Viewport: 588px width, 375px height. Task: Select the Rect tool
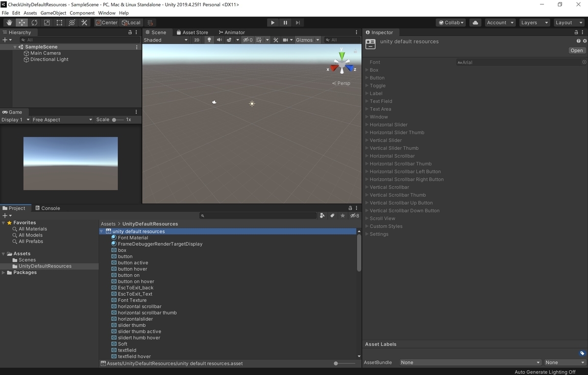(x=59, y=23)
